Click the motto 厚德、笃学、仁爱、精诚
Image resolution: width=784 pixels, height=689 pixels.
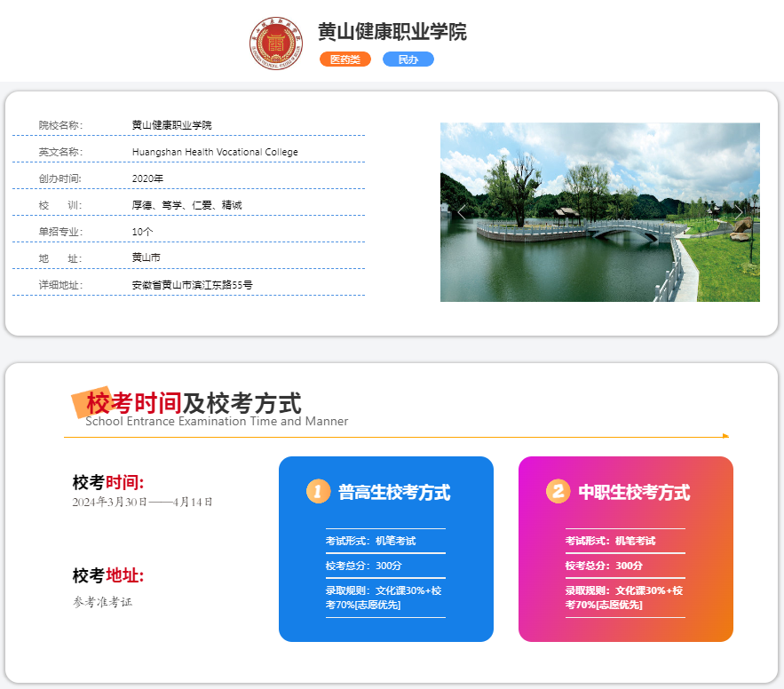186,205
